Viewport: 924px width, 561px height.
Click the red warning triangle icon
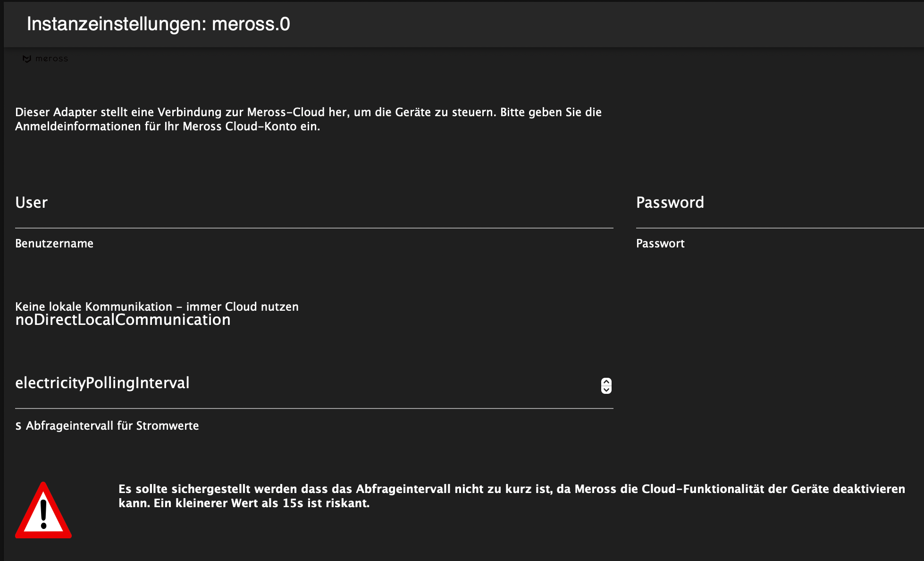click(x=43, y=511)
